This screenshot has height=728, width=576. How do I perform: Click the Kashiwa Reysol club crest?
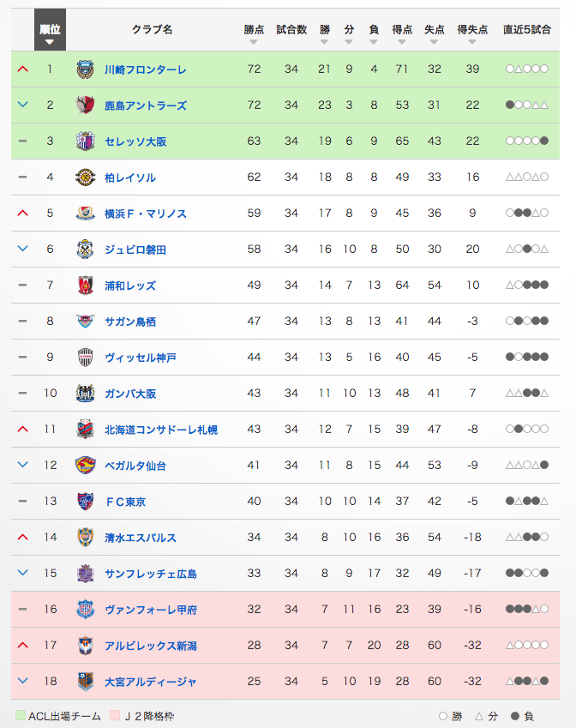(x=85, y=177)
